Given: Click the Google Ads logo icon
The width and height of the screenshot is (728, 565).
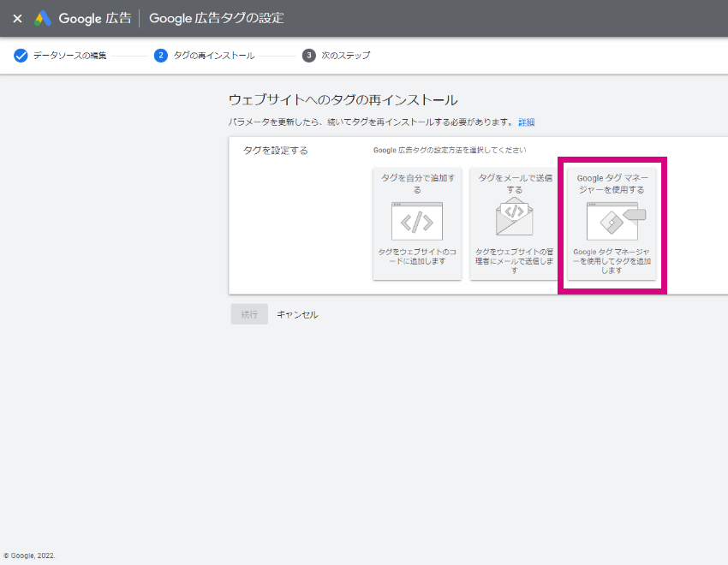Looking at the screenshot, I should 43,19.
